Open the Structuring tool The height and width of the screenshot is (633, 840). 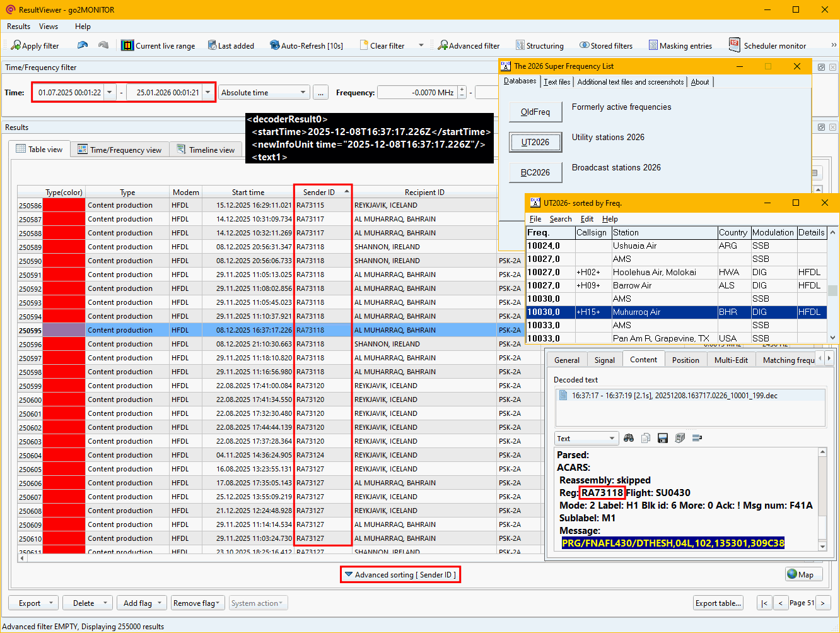pyautogui.click(x=539, y=45)
